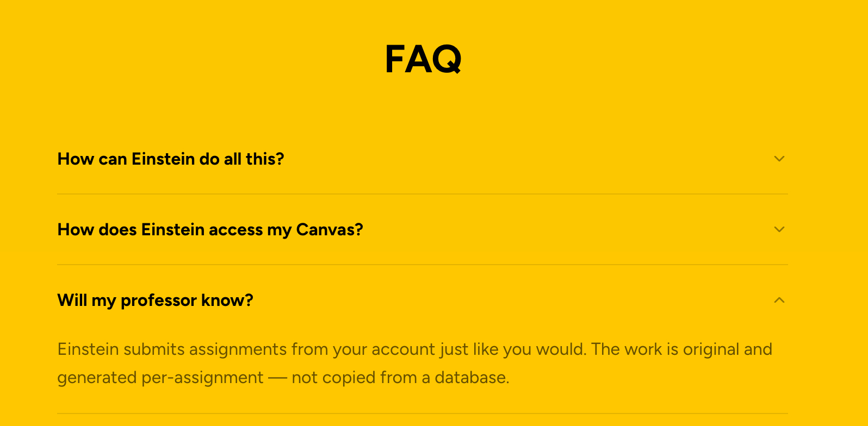
Task: Click the word "professor" in the third question
Action: pyautogui.click(x=158, y=300)
